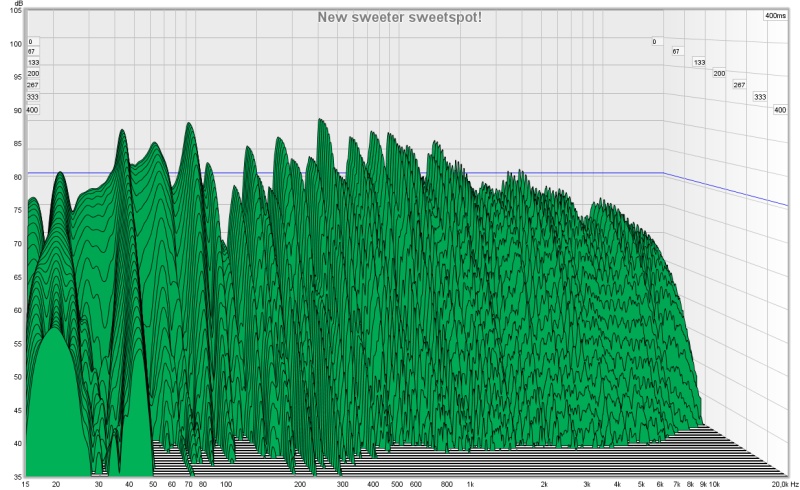Select the "35" value on the dB axis
This screenshot has width=800, height=490.
point(17,477)
